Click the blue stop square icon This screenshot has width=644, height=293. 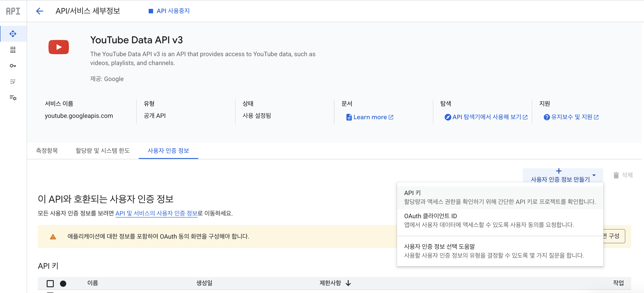coord(151,11)
